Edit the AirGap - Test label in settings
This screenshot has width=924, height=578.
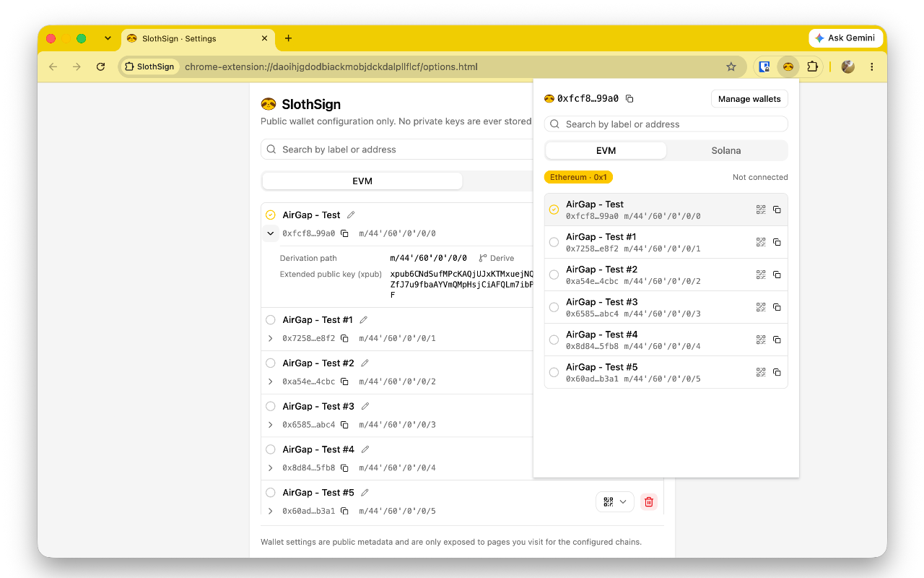[x=351, y=215]
